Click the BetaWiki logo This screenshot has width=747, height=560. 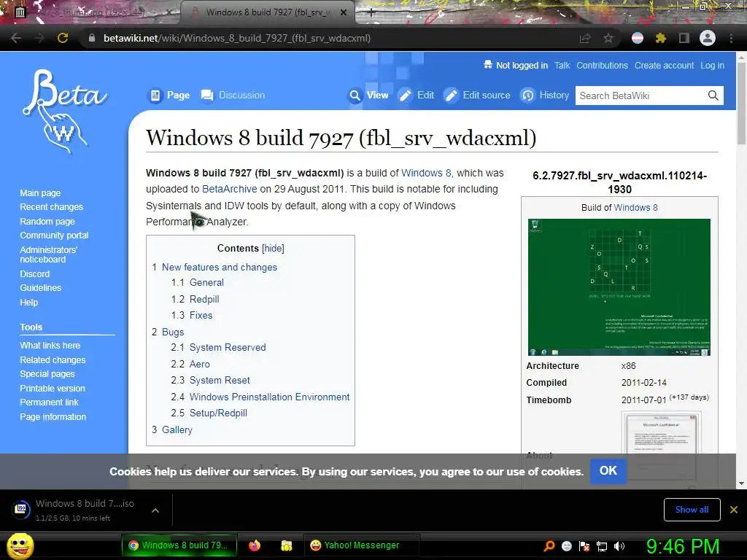[64, 112]
